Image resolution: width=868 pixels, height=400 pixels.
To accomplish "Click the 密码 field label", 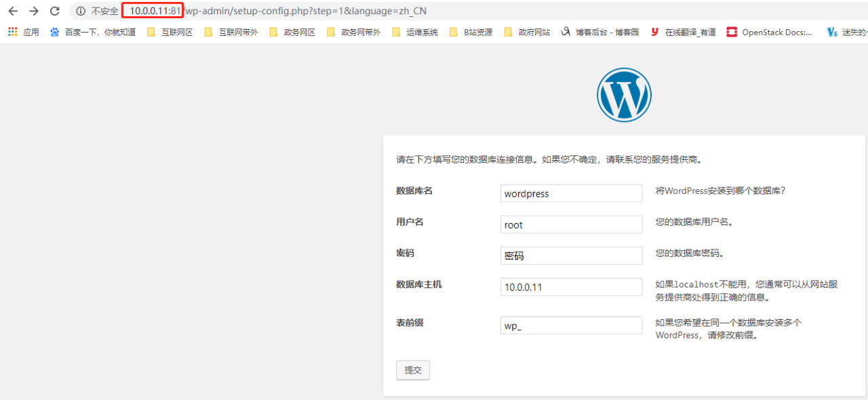I will click(x=405, y=253).
